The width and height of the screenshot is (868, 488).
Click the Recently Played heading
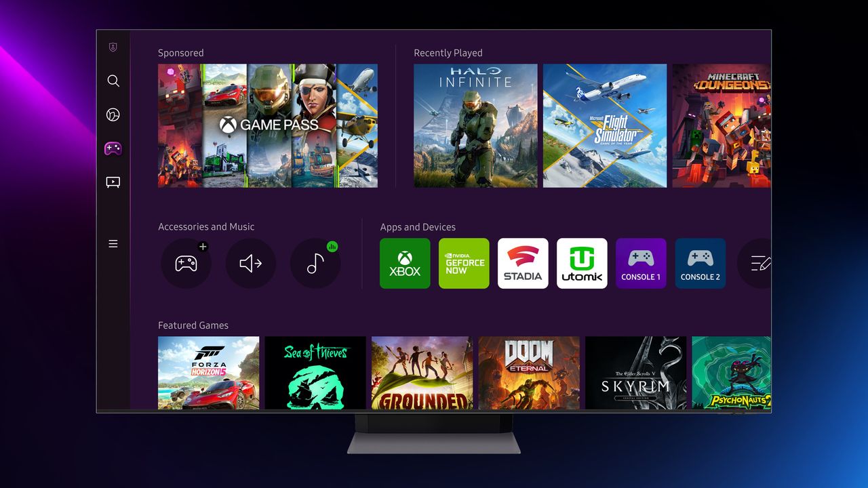(448, 53)
